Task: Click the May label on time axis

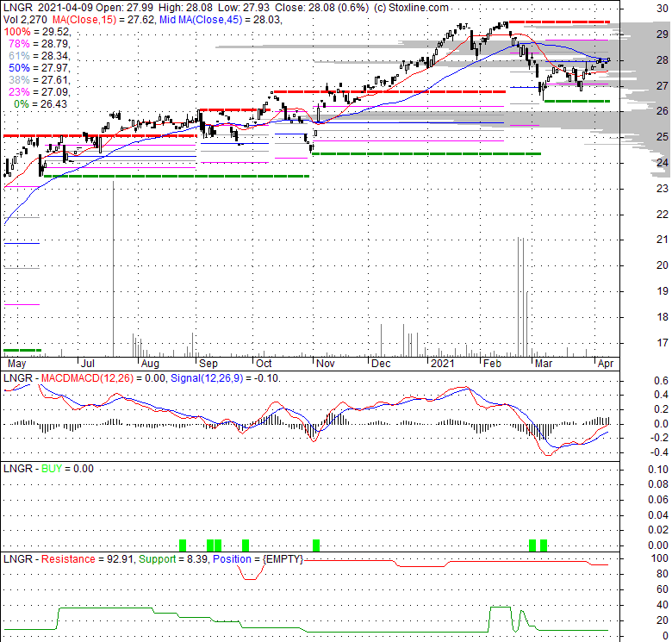Action: coord(16,364)
